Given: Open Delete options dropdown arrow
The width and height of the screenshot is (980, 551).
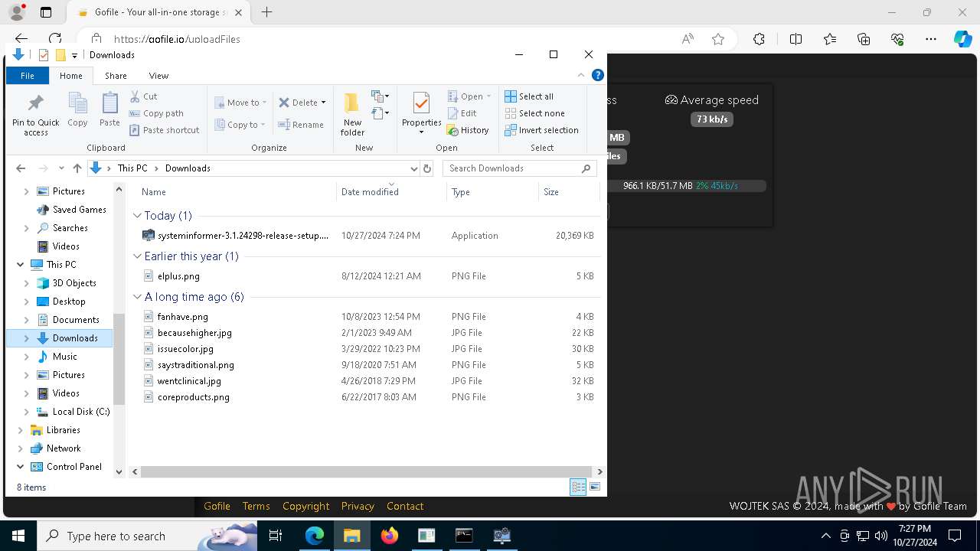Looking at the screenshot, I should [323, 103].
